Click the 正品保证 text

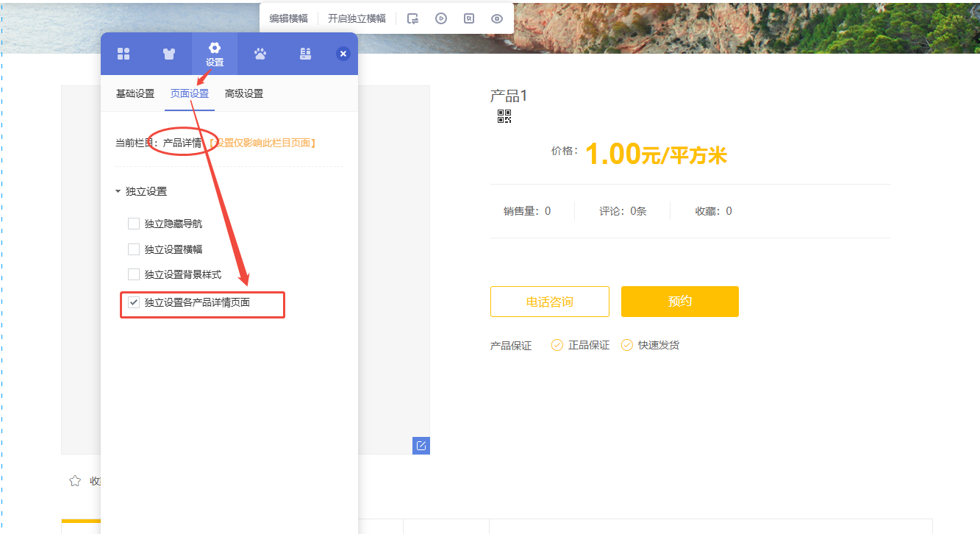click(x=589, y=345)
